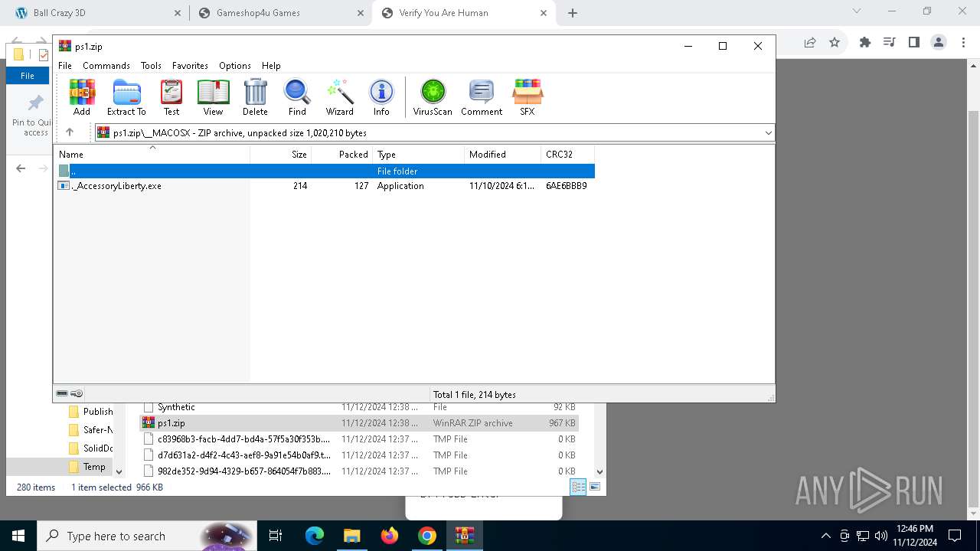Click the View file icon
Viewport: 980px width, 551px height.
(x=213, y=97)
